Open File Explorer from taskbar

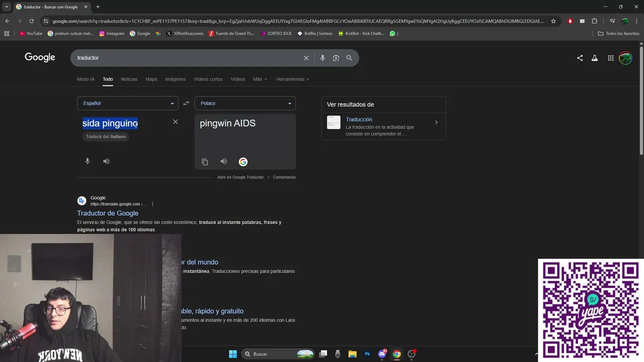coord(353,354)
